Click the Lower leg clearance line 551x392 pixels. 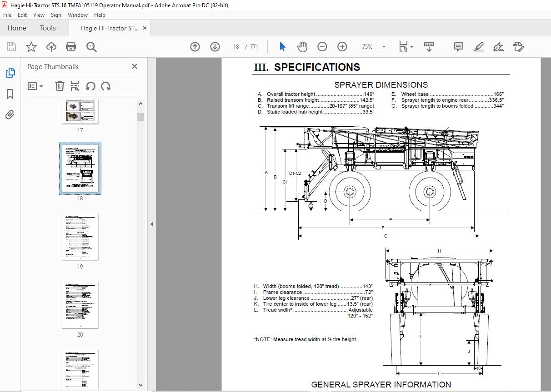[313, 298]
